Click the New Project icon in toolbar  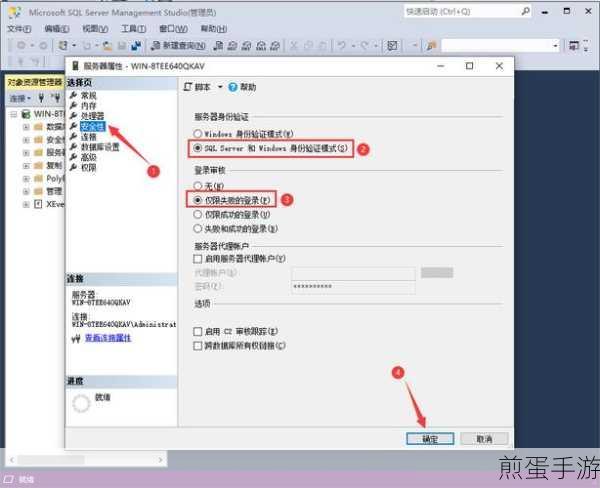(63, 46)
